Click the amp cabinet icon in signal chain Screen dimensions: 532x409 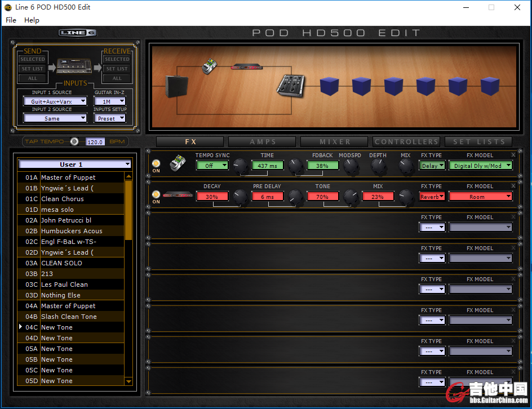coord(172,87)
